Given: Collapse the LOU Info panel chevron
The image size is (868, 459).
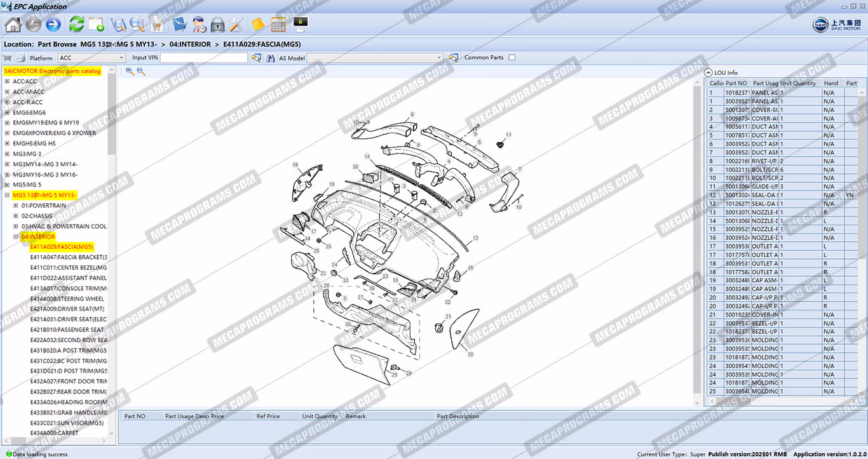Looking at the screenshot, I should pos(709,72).
